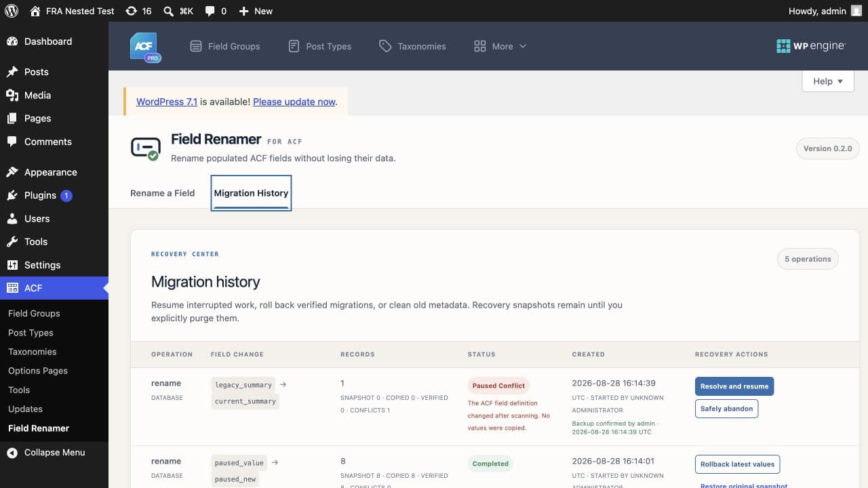This screenshot has height=488, width=868.
Task: Click the Collapse Menu arrow icon
Action: click(12, 452)
